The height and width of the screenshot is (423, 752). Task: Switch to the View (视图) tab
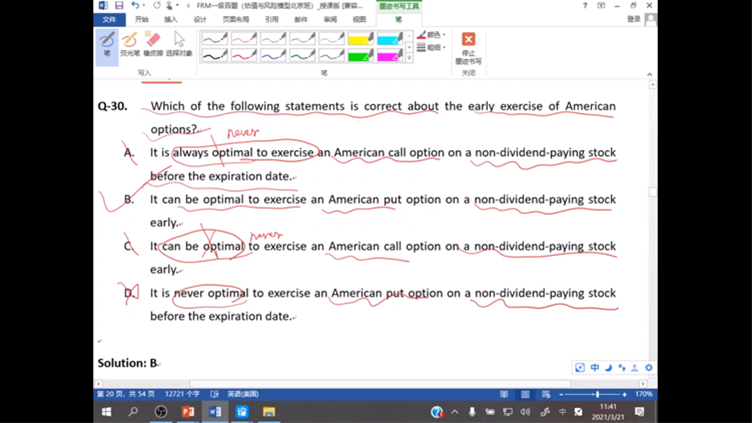[359, 19]
